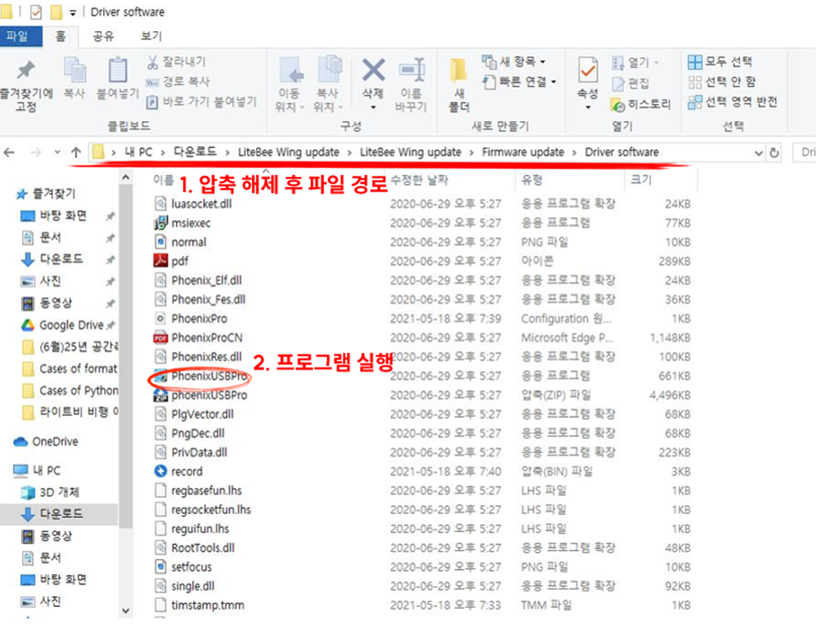The image size is (840, 627).
Task: Open the recent locations dropdown arrow
Action: click(57, 152)
